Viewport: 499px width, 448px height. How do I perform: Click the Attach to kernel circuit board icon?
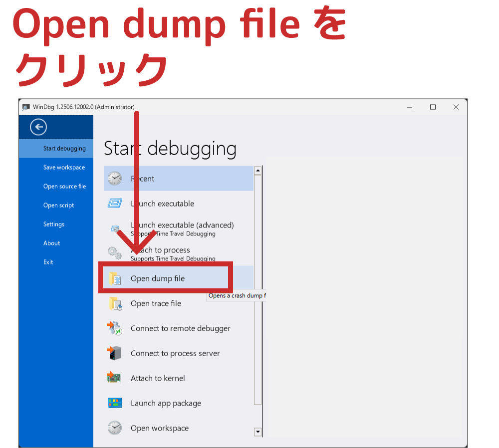[115, 378]
